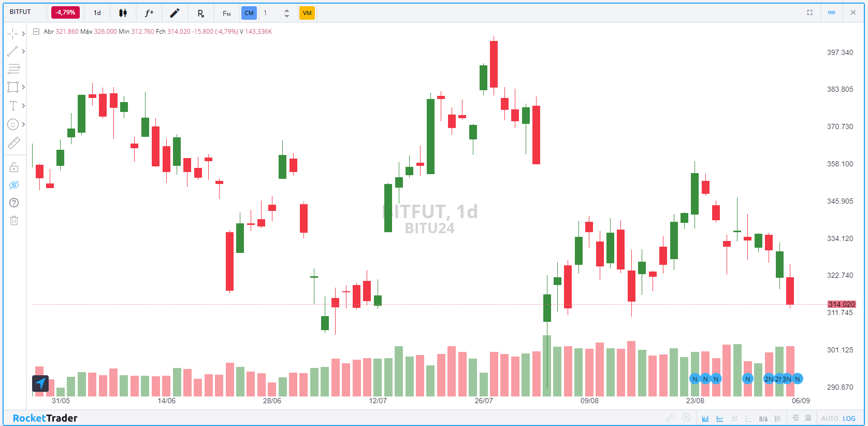Image resolution: width=868 pixels, height=426 pixels.
Task: Select the text annotation tool
Action: click(x=13, y=106)
